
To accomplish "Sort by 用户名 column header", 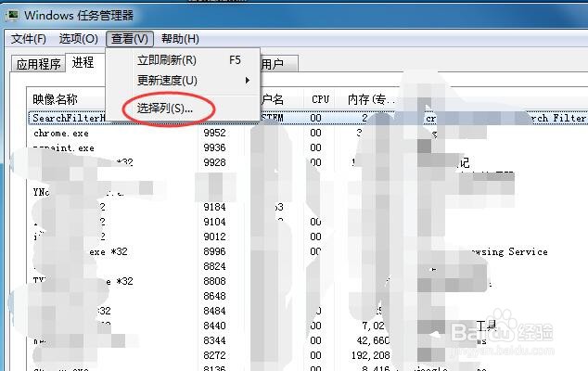I will tap(273, 99).
